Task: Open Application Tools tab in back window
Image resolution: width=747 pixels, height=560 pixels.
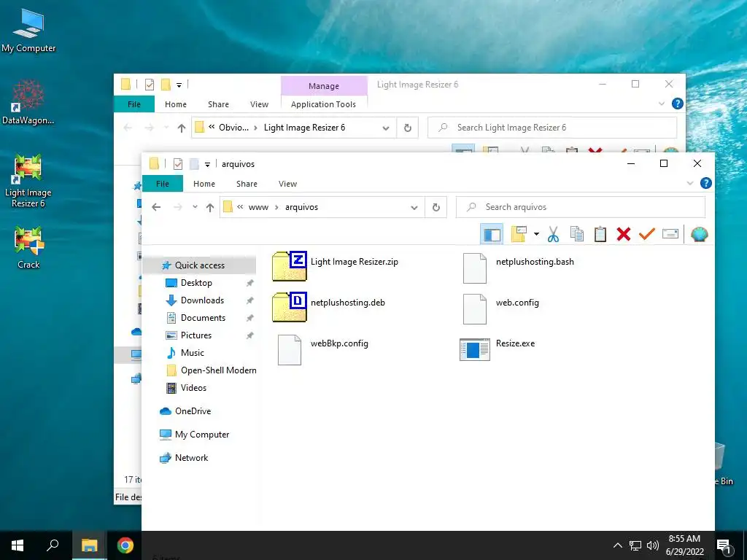Action: tap(323, 104)
